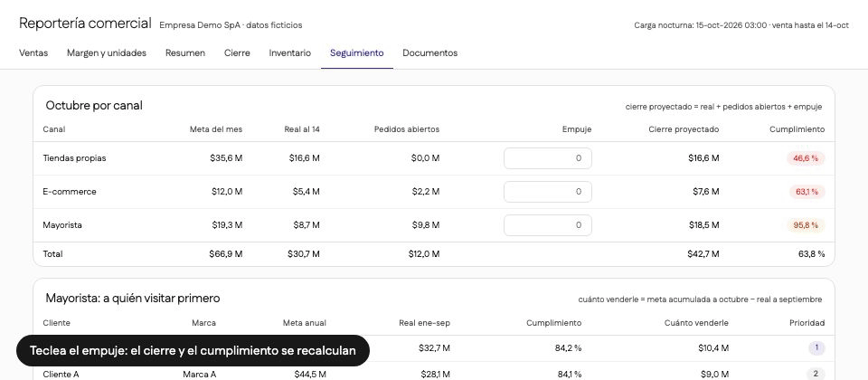This screenshot has height=380, width=868.
Task: Open the Resumen tab
Action: [x=184, y=53]
